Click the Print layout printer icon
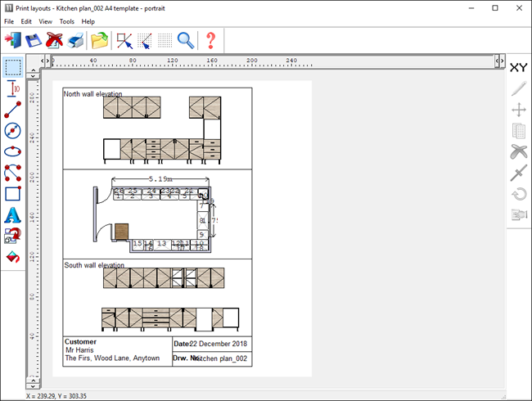Viewport: 532px width, 401px height. 76,39
